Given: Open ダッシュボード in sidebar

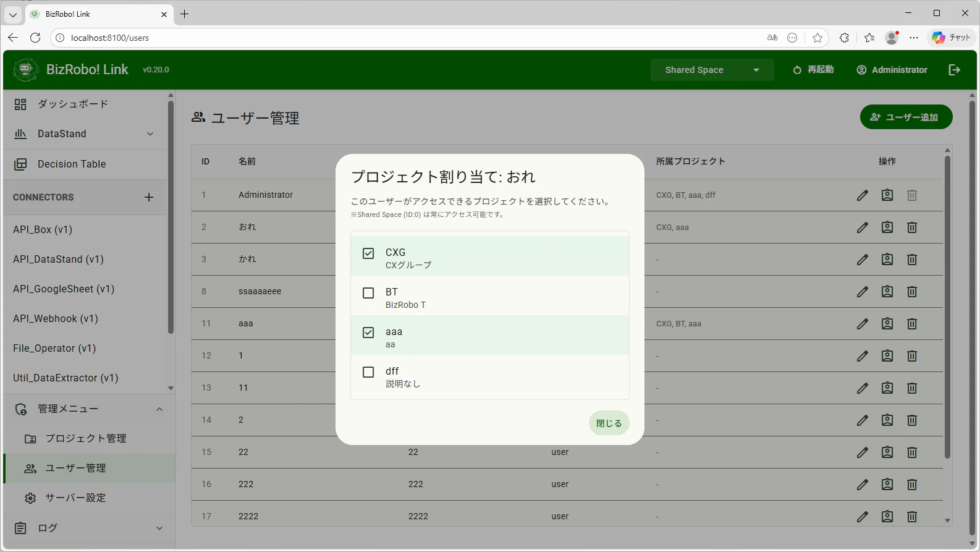Looking at the screenshot, I should [x=85, y=104].
